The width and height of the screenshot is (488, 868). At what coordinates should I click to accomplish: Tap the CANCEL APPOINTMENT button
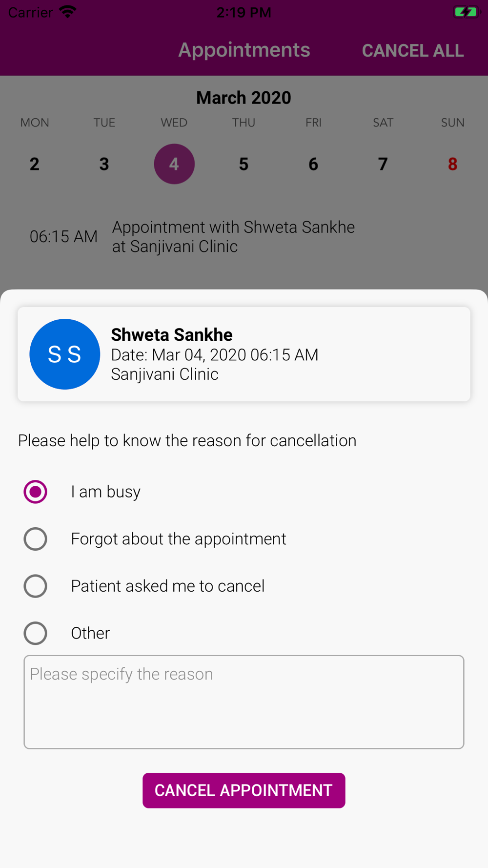tap(244, 790)
